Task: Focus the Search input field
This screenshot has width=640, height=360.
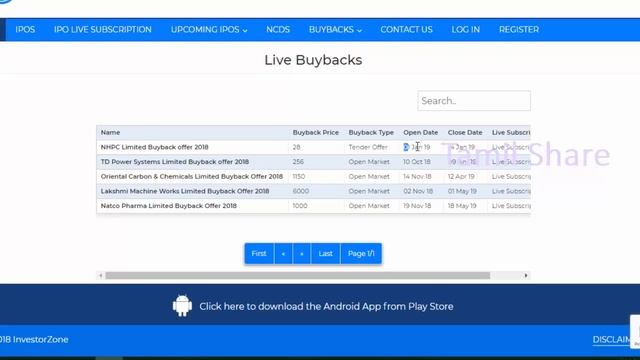Action: click(x=474, y=101)
